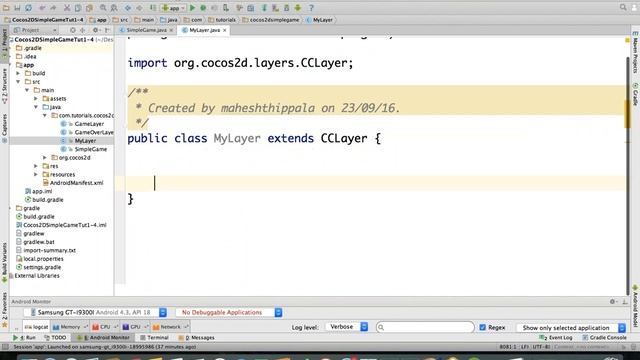
Task: Click the green Debug bug icon
Action: pyautogui.click(x=203, y=8)
